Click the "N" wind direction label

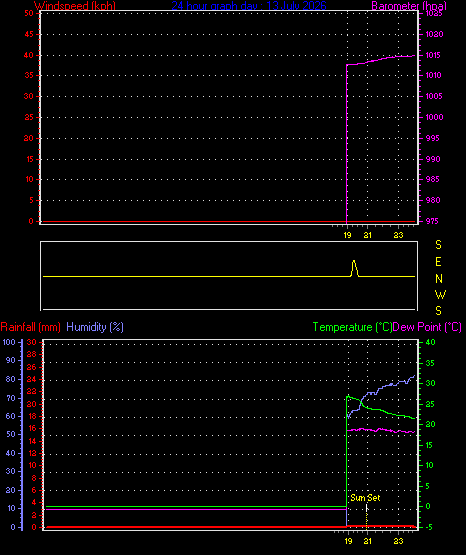439,279
